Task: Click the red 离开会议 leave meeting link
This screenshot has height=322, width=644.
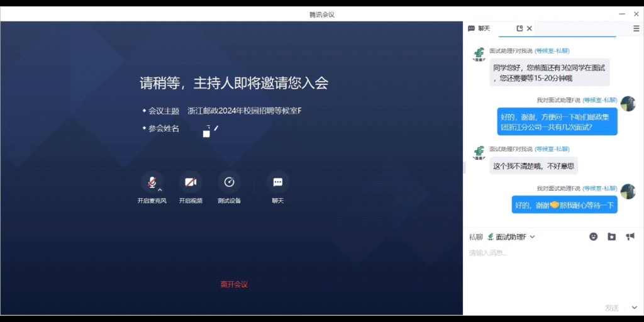Action: tap(234, 284)
